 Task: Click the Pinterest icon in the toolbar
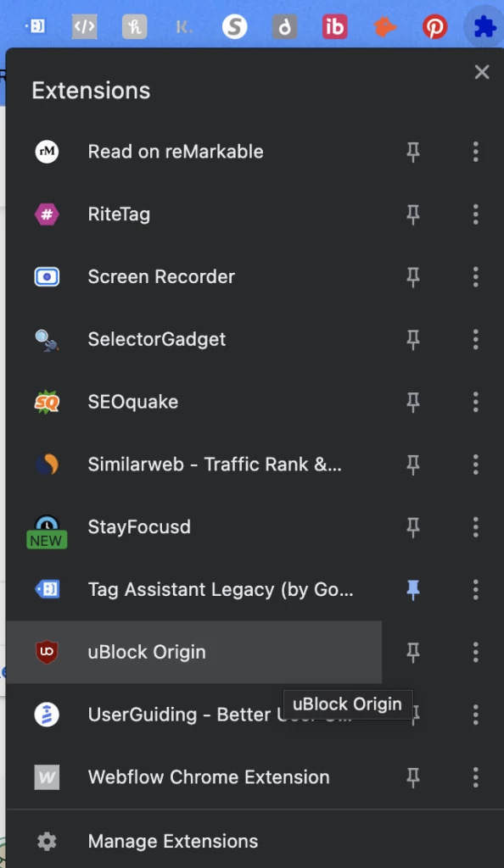coord(434,26)
